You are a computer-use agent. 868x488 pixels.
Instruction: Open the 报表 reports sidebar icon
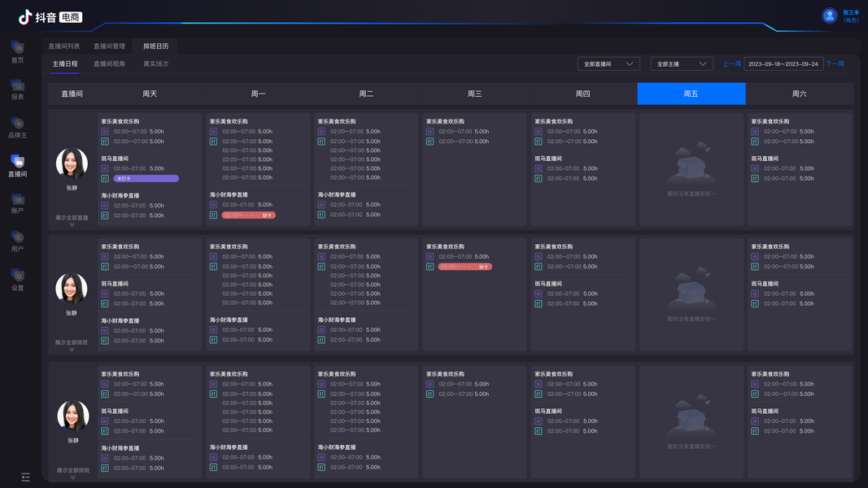point(18,85)
